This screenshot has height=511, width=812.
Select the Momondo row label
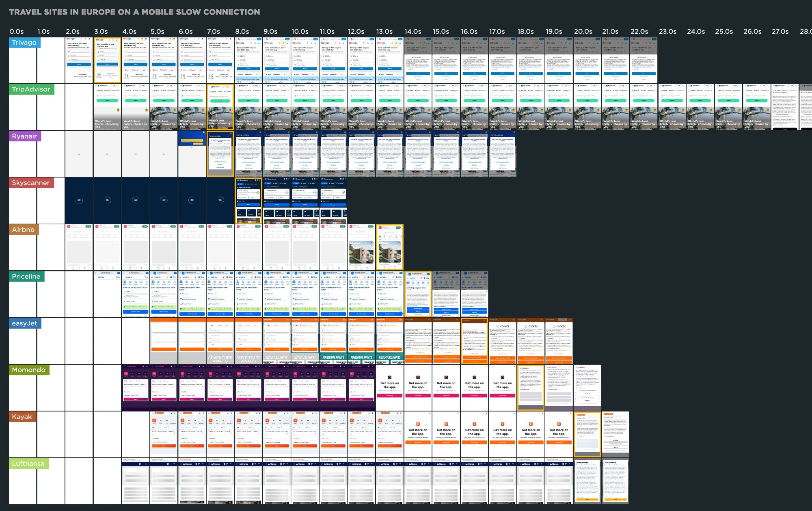click(29, 370)
